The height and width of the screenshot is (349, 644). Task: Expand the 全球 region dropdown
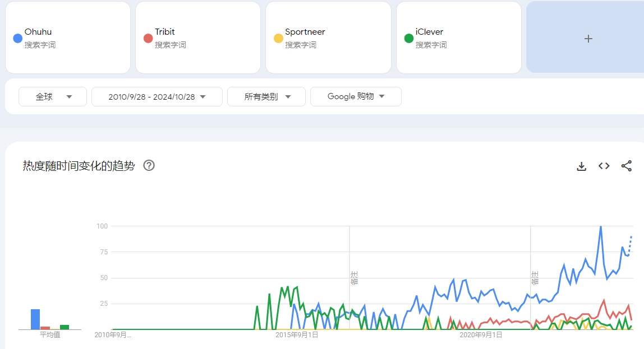pos(53,97)
